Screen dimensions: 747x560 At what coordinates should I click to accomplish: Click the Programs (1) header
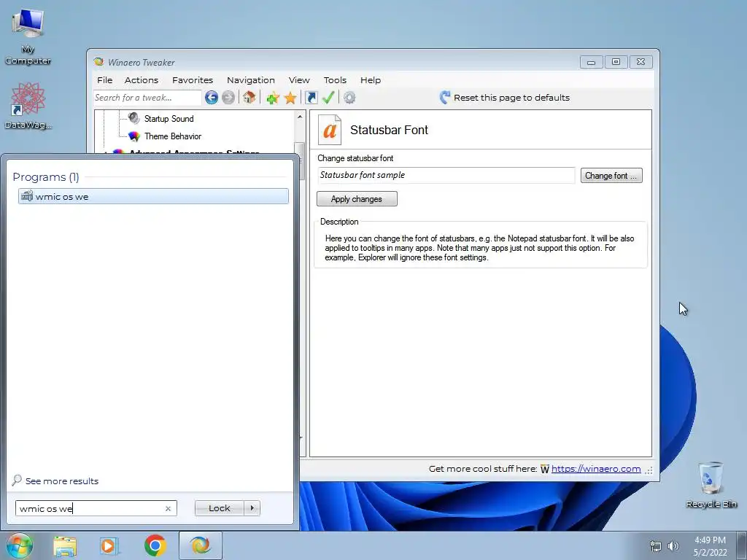46,177
